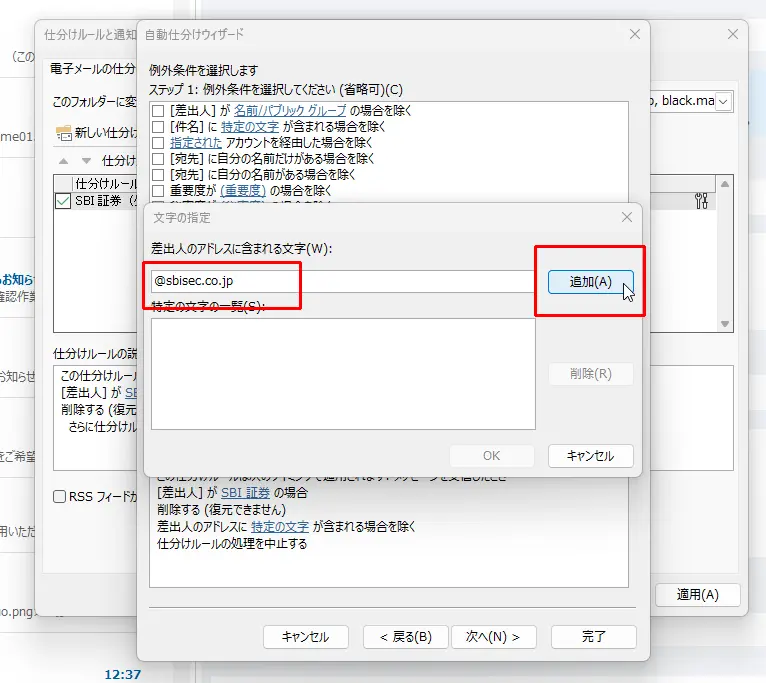
Task: Toggle the SBI 証券 rule checkbox
Action: (63, 201)
